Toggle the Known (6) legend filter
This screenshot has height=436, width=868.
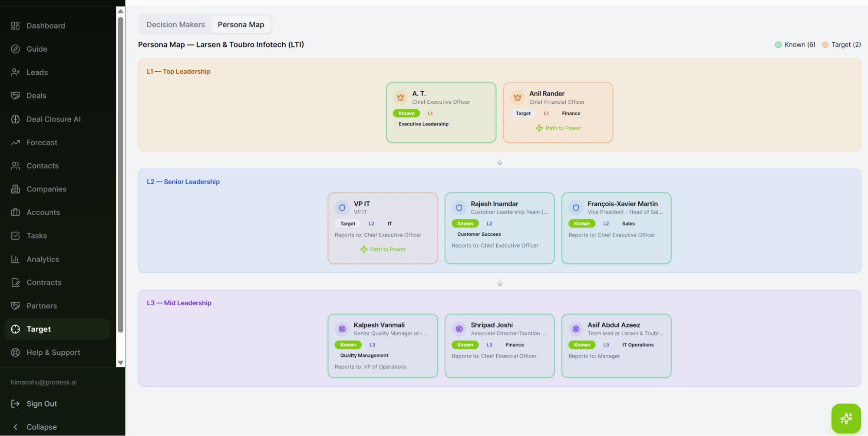795,44
